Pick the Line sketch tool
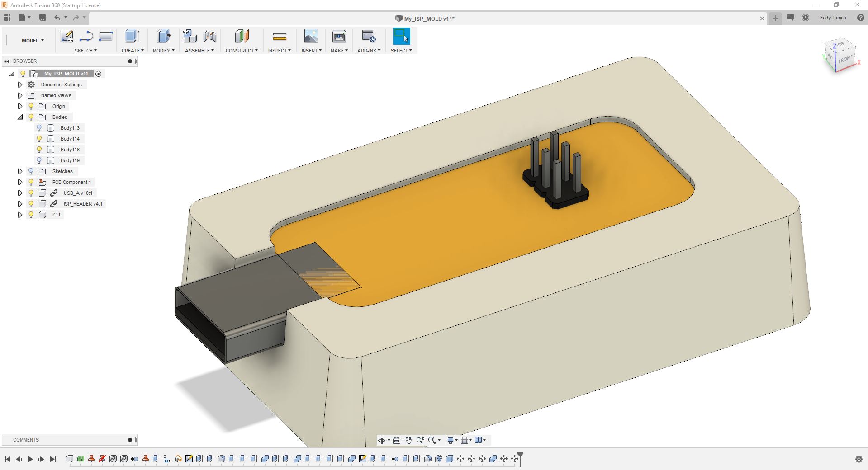This screenshot has width=868, height=470. pyautogui.click(x=86, y=36)
